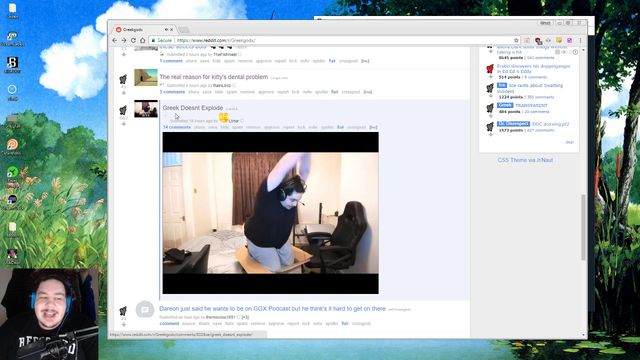Open the black B desktop shortcut
This screenshot has height=360, width=640.
(x=12, y=62)
